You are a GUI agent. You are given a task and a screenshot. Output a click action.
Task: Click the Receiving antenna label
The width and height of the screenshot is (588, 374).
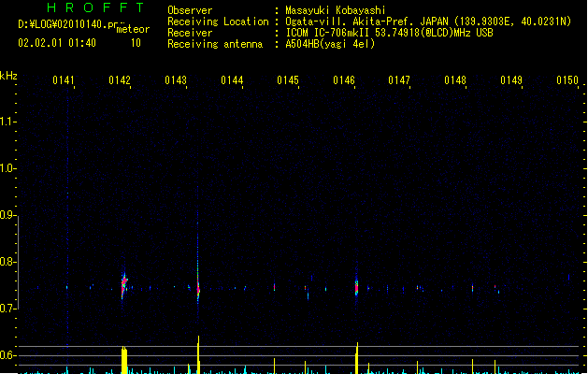pos(215,44)
